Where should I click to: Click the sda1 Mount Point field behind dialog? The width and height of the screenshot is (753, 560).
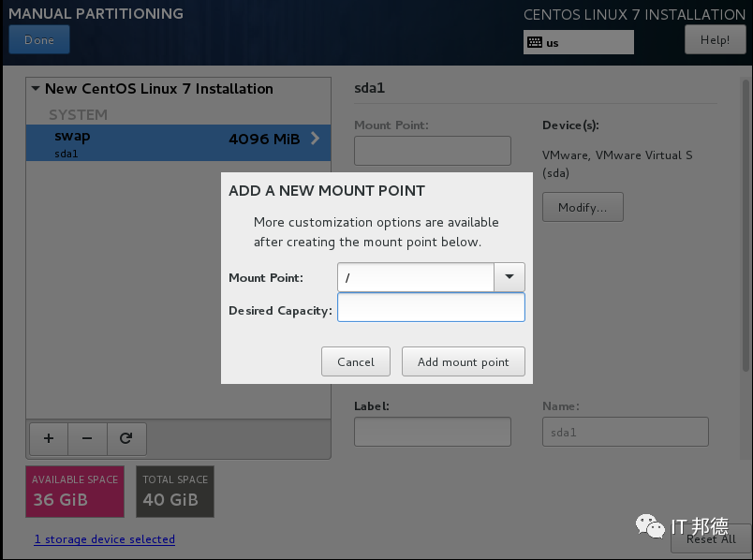[433, 151]
